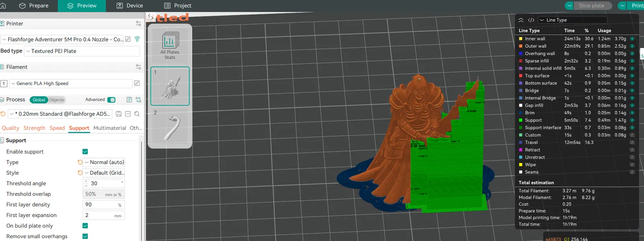Screen dimensions: 644x241
Task: Select Global process scope
Action: click(x=39, y=100)
